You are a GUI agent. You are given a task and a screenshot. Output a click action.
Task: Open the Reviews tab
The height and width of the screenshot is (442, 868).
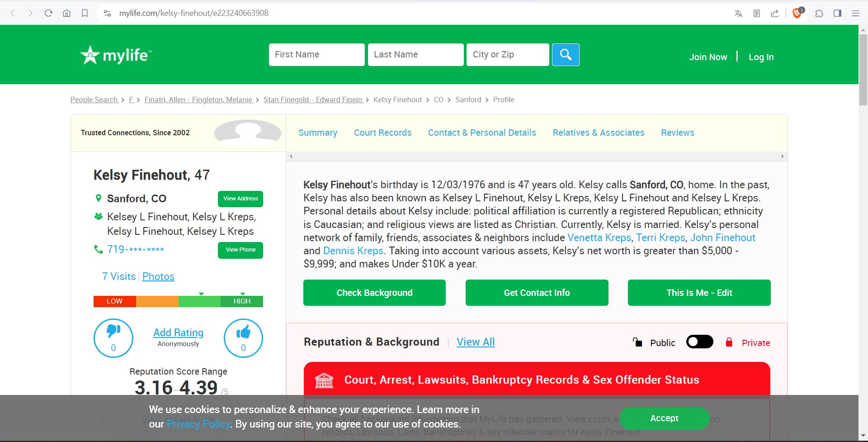pyautogui.click(x=678, y=133)
